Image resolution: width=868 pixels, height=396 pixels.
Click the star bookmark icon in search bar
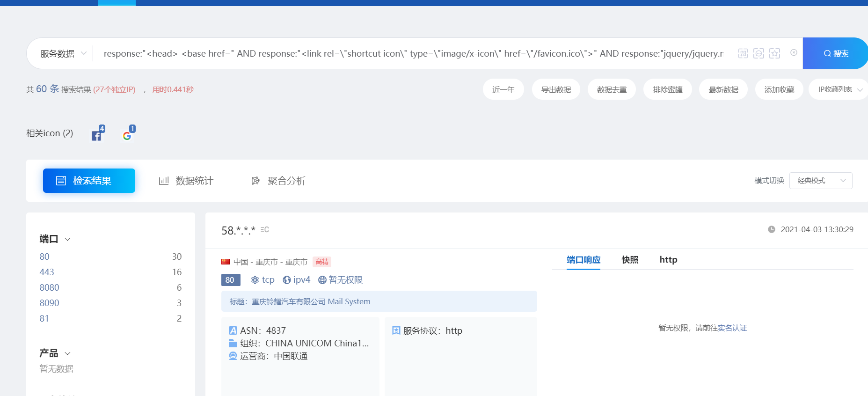(x=775, y=53)
